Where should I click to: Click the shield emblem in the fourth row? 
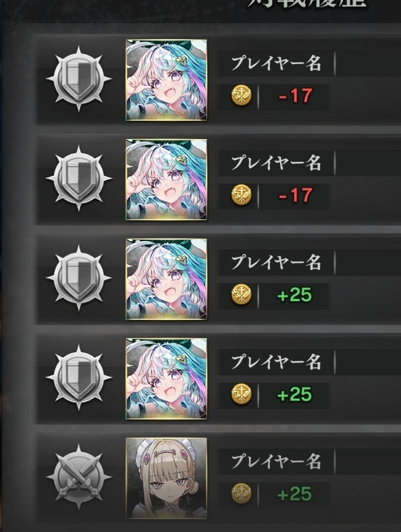pyautogui.click(x=79, y=377)
